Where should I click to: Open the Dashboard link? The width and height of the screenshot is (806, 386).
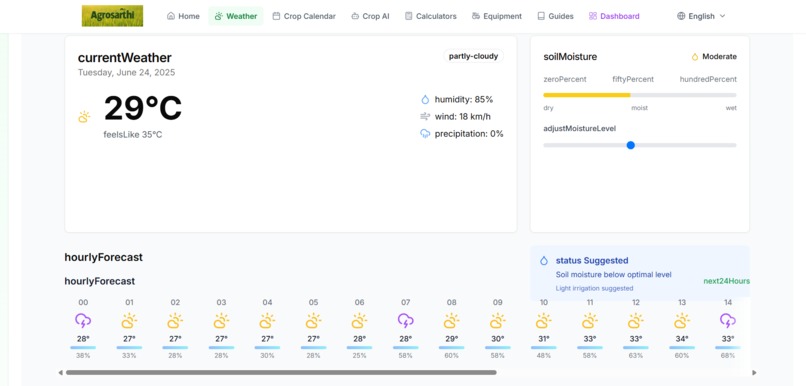(x=614, y=16)
